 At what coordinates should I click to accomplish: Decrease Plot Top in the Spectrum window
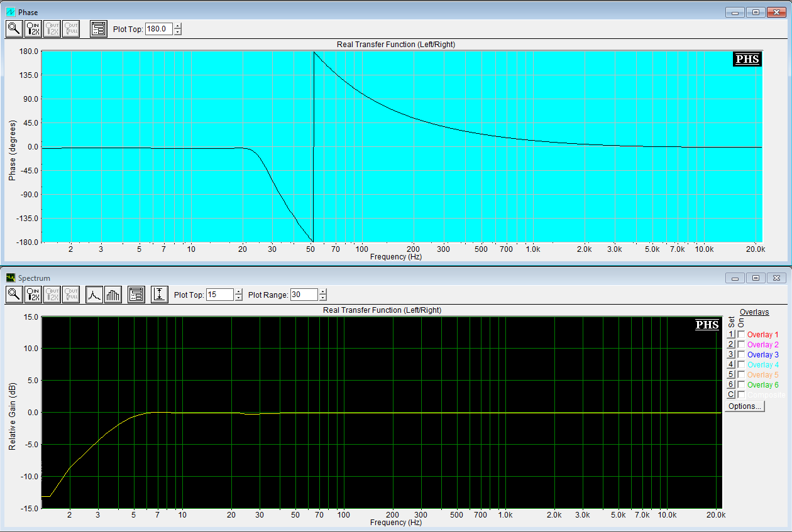(238, 298)
